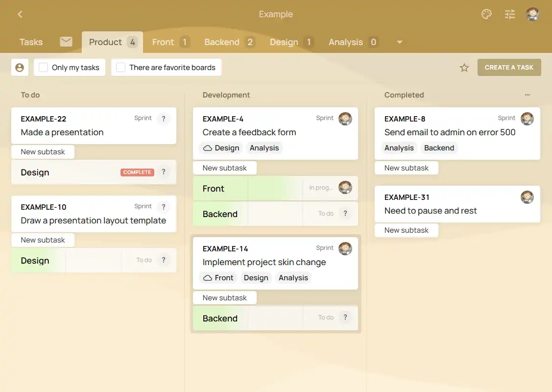The image size is (552, 392).
Task: Switch to the Design tab
Action: click(284, 42)
